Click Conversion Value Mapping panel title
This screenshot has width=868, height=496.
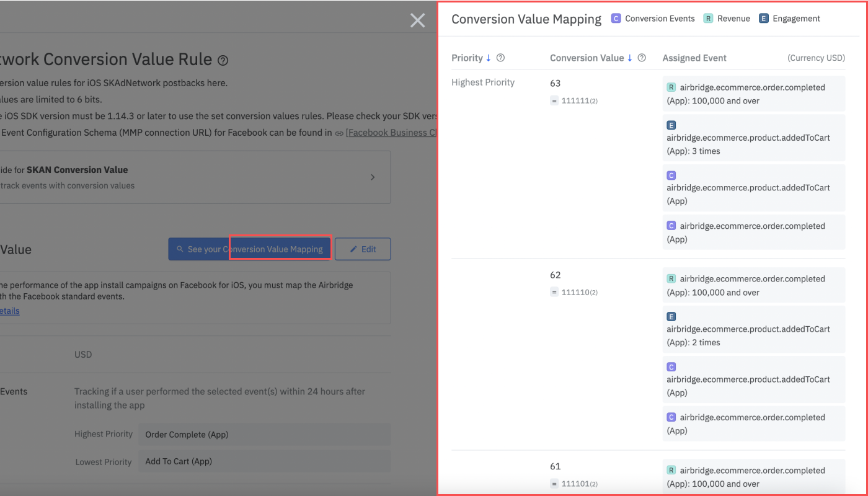pyautogui.click(x=526, y=19)
